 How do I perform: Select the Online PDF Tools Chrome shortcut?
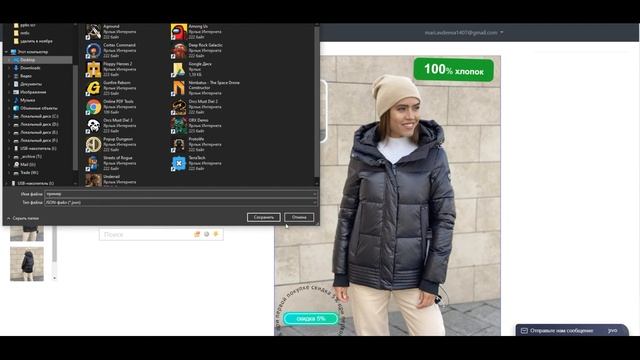[110, 107]
